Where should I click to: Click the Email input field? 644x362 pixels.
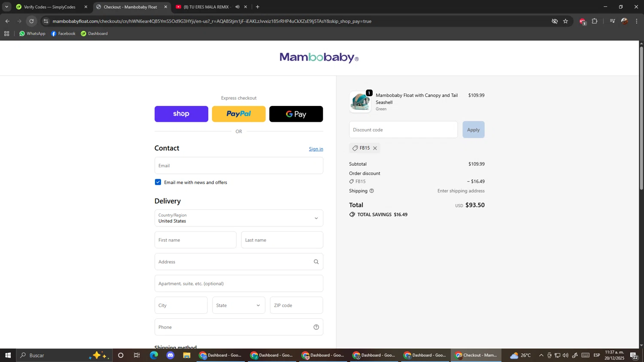tap(239, 166)
